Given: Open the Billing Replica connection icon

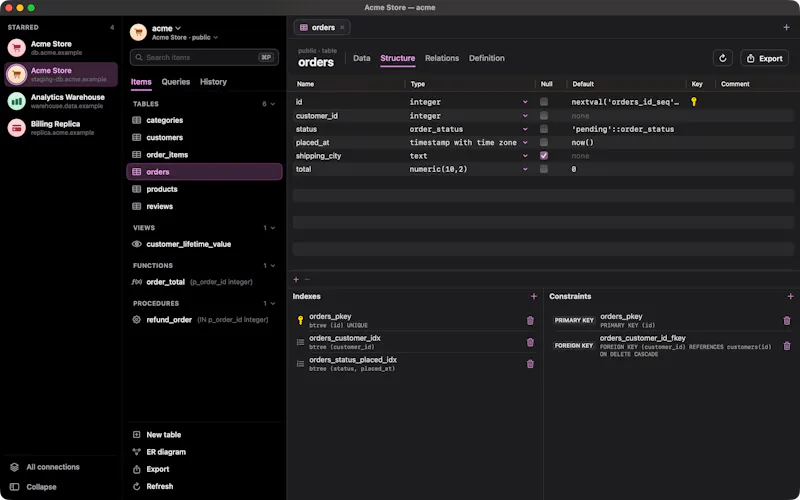Looking at the screenshot, I should click(16, 128).
